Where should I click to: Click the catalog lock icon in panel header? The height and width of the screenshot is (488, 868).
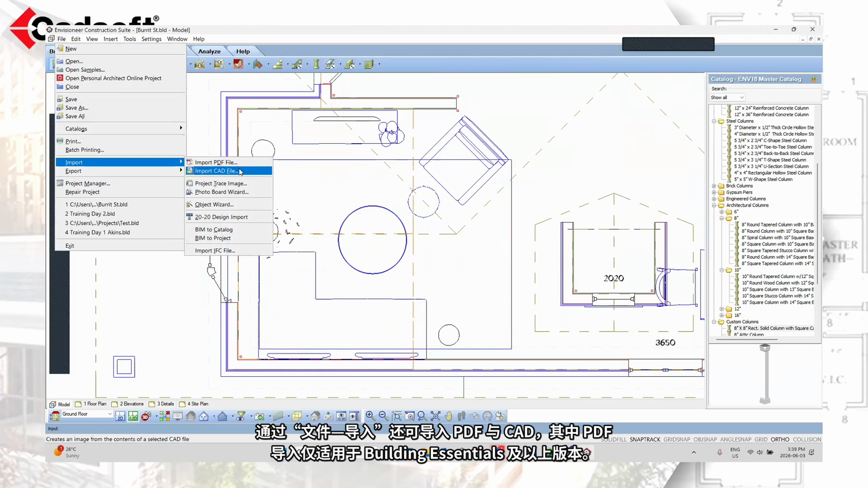point(813,79)
